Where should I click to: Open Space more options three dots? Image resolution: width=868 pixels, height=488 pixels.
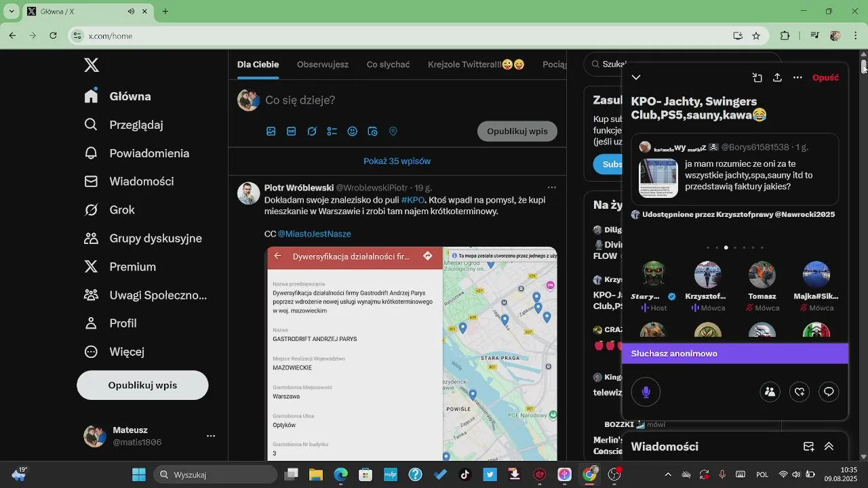click(x=797, y=77)
